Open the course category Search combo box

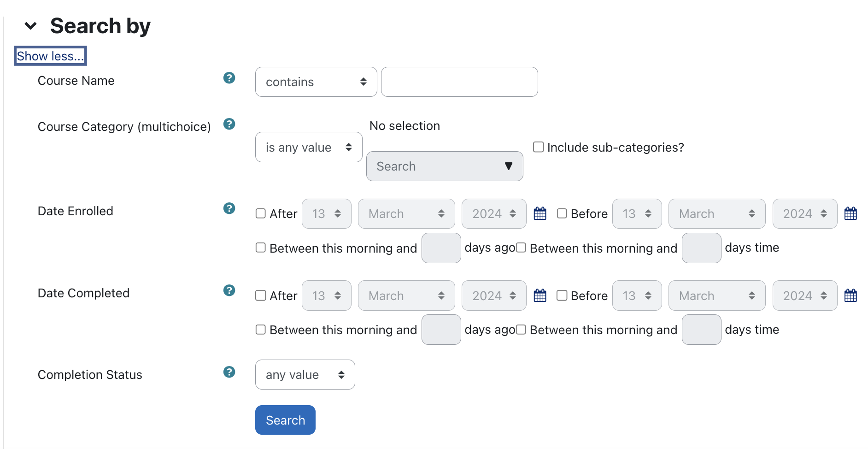tap(445, 166)
